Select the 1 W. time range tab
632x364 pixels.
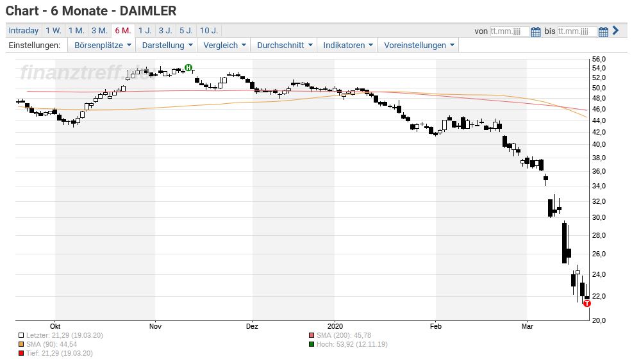53,31
